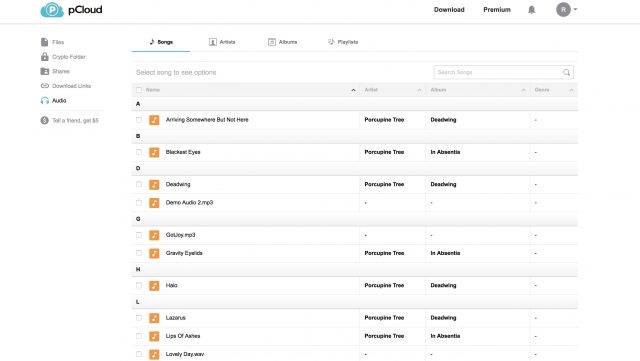
Task: Check the Halo checkbox
Action: pos(139,285)
